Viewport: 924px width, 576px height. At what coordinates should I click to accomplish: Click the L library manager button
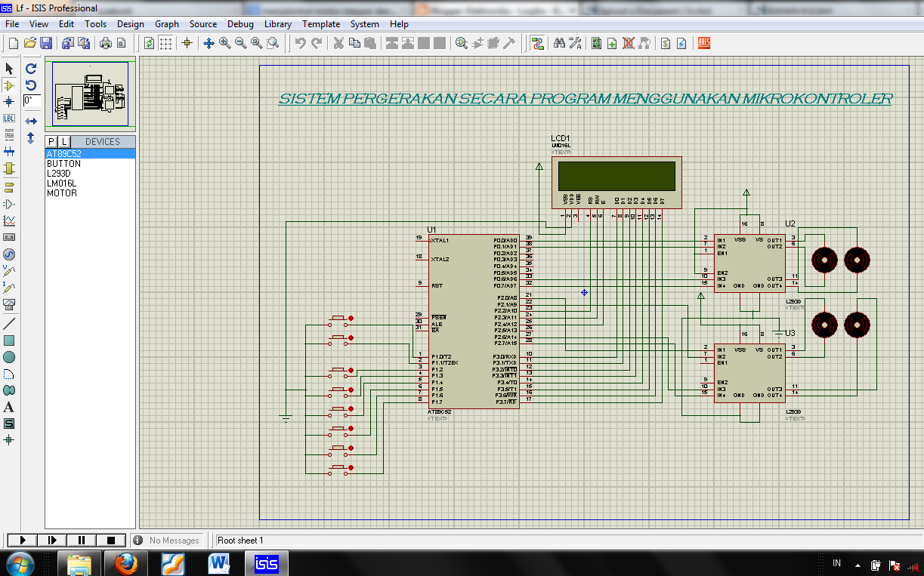[64, 142]
